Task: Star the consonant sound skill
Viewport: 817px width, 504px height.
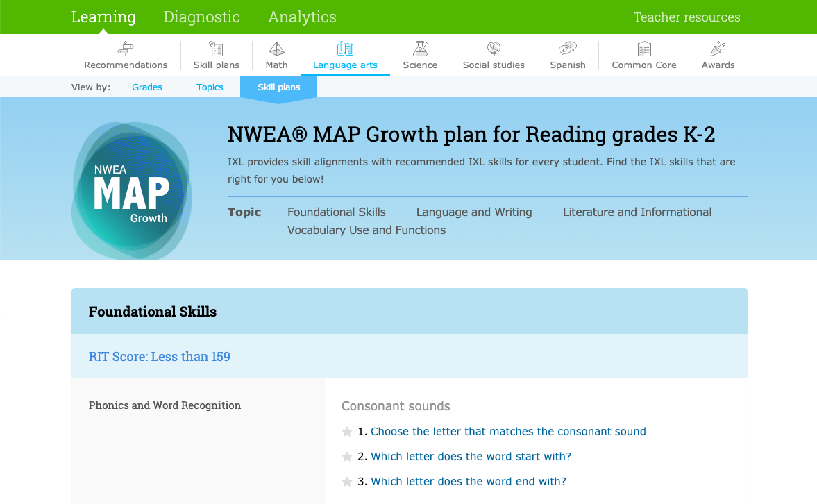Action: click(x=346, y=431)
